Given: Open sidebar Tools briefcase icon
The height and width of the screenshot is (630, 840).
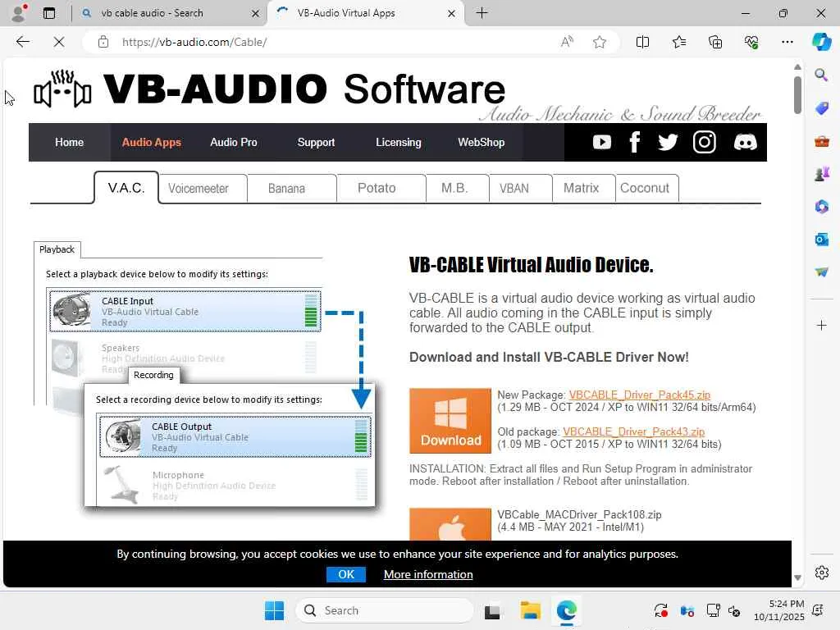Looking at the screenshot, I should [x=821, y=141].
